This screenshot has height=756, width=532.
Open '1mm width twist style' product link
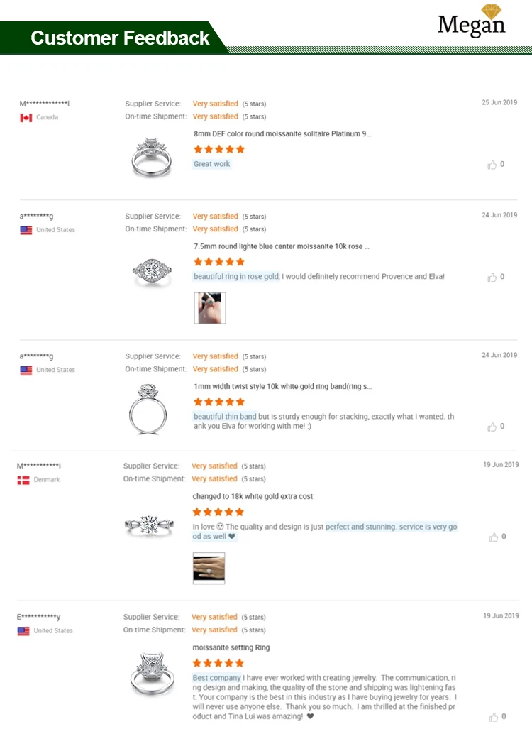(282, 387)
